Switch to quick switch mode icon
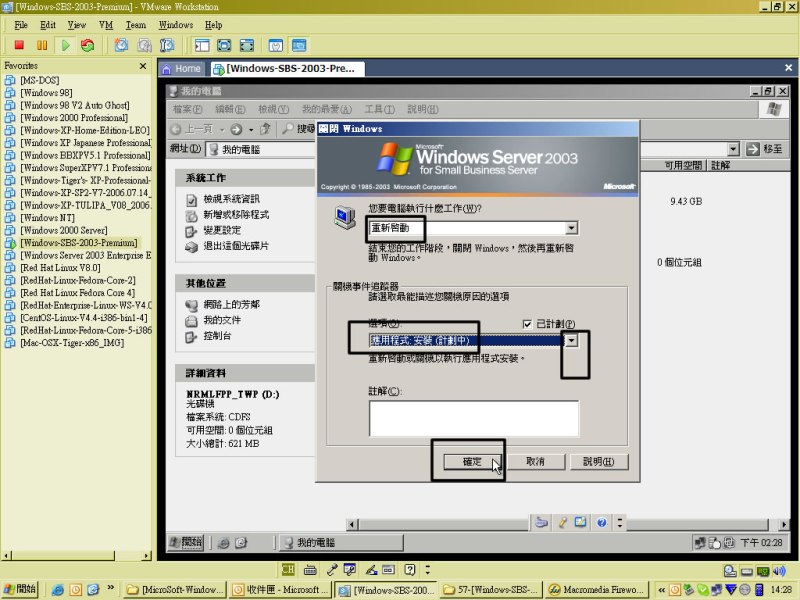This screenshot has width=800, height=600. coord(247,45)
